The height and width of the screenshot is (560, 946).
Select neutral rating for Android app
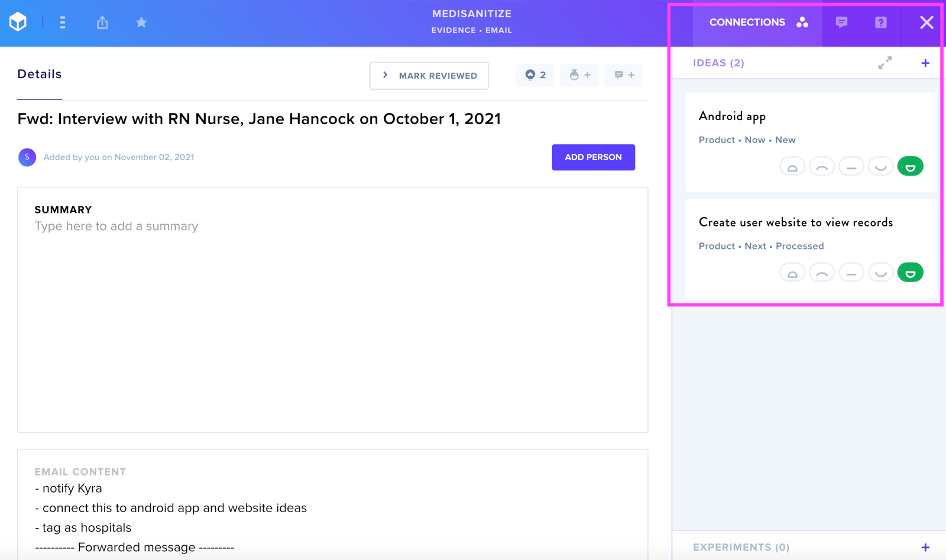pos(851,166)
